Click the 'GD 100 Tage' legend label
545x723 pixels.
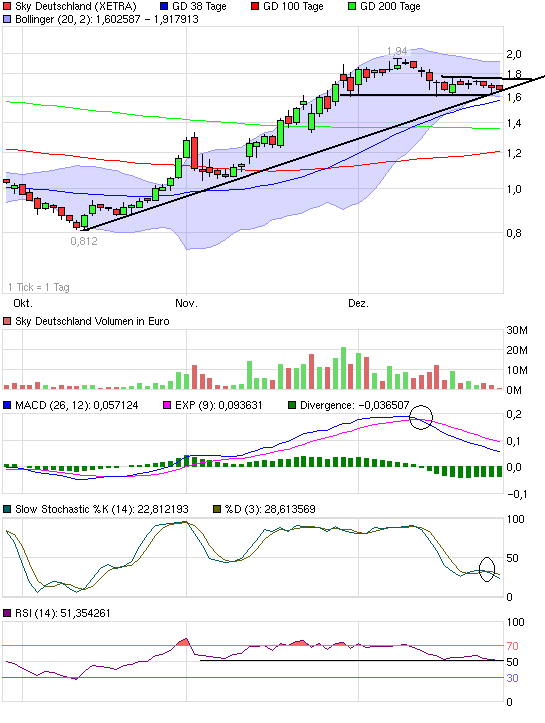[293, 6]
